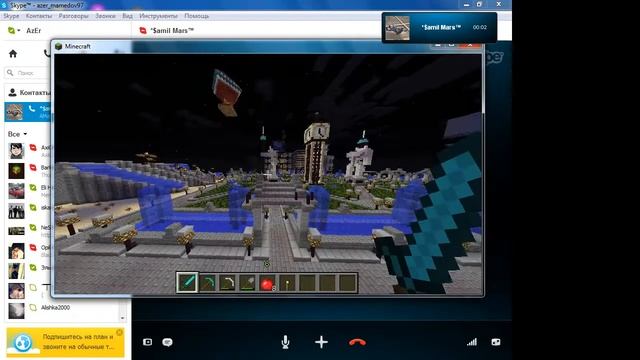This screenshot has height=360, width=640.
Task: Open the AzEr status dropdown arrow
Action: [x=19, y=31]
